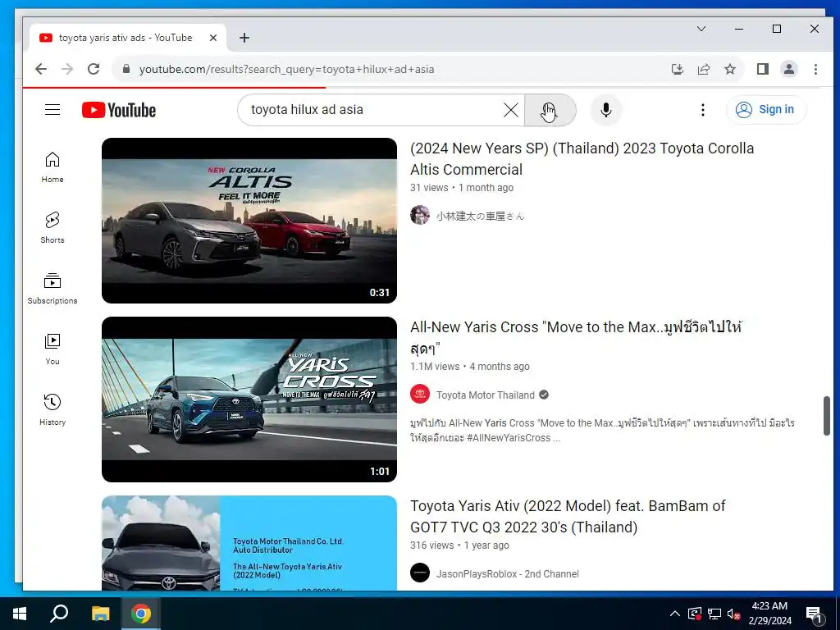Open File Explorer from taskbar

100,614
